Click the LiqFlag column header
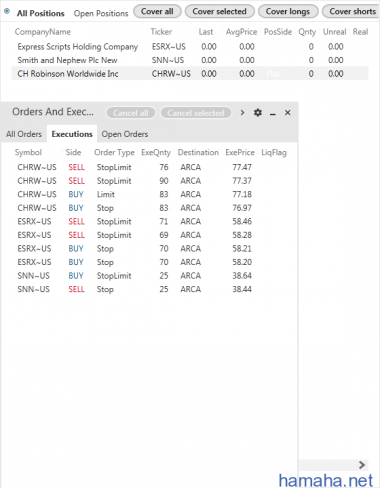Image resolution: width=380 pixels, height=488 pixels. point(274,153)
